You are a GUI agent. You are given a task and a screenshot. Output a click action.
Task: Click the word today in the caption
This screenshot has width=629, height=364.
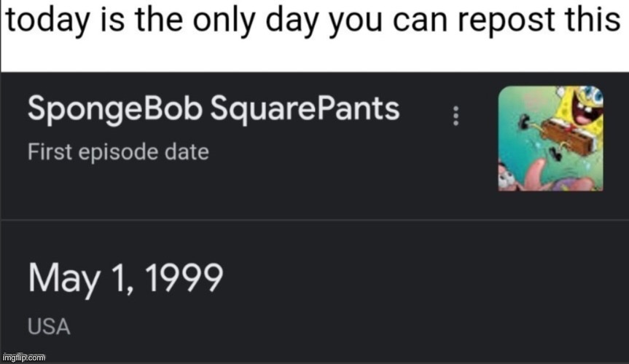47,21
